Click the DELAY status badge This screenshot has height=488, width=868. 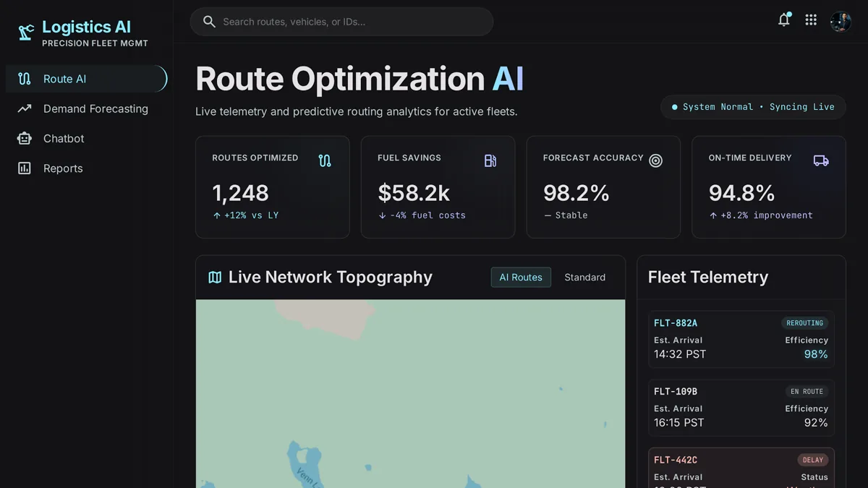pyautogui.click(x=813, y=460)
